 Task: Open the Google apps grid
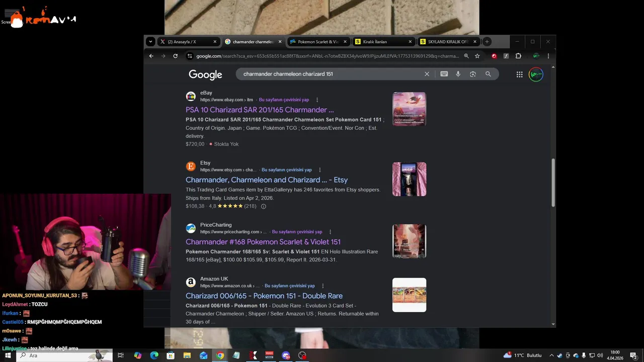pyautogui.click(x=519, y=74)
